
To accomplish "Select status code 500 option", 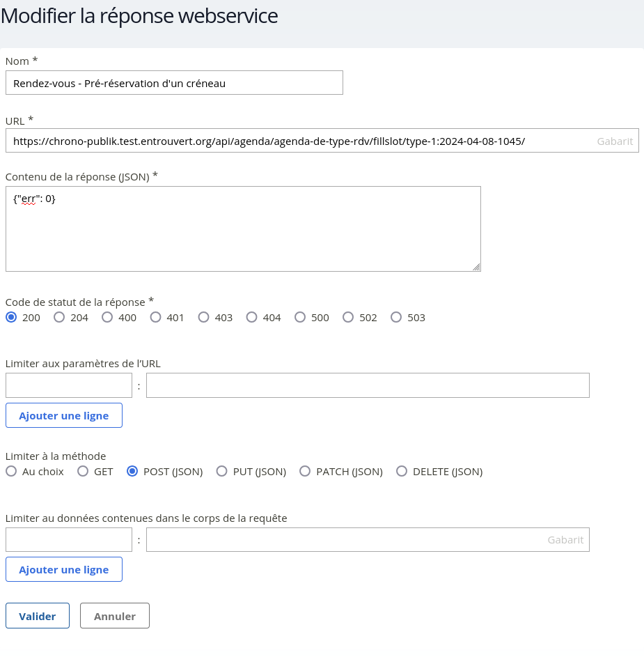I will [x=300, y=317].
